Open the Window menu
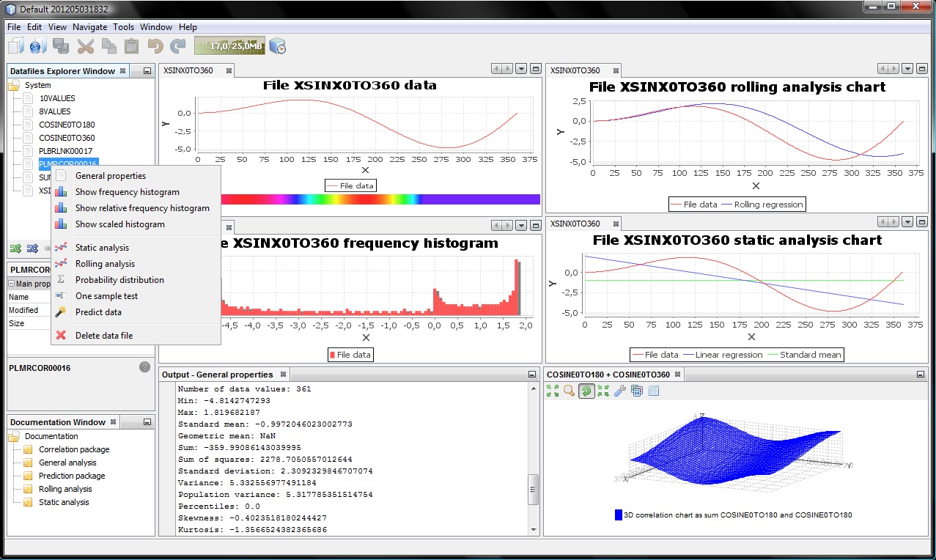Screen dimensions: 936x560 [156, 27]
